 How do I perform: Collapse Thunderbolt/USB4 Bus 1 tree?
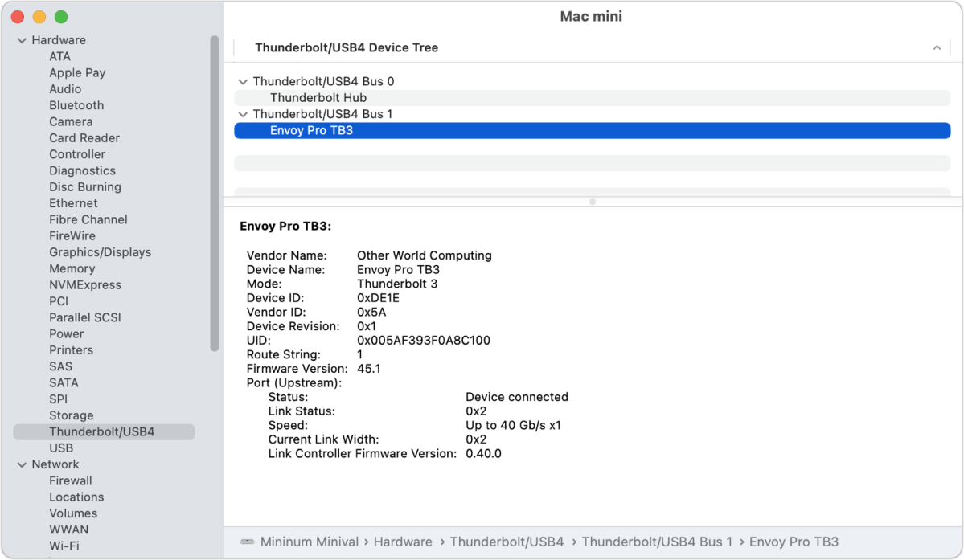tap(243, 114)
